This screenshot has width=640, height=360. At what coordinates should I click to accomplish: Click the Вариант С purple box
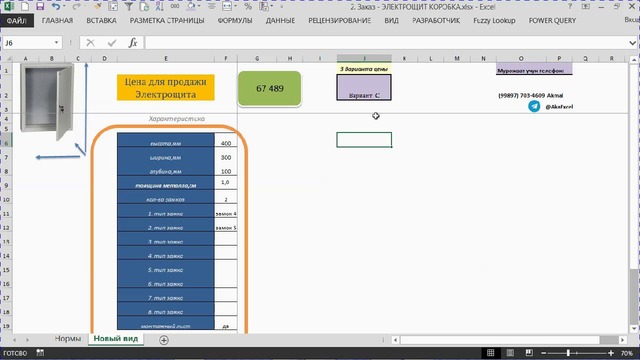click(364, 87)
